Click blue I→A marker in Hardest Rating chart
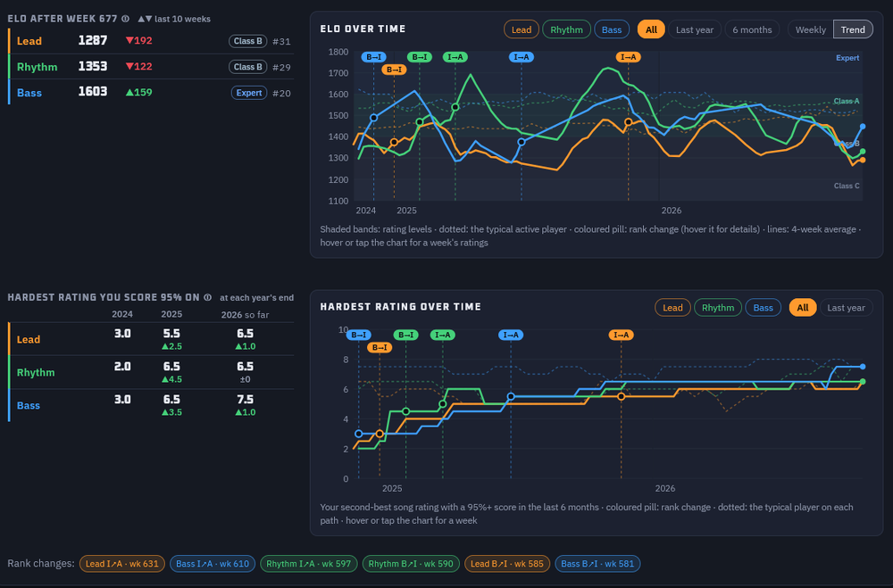 point(511,335)
